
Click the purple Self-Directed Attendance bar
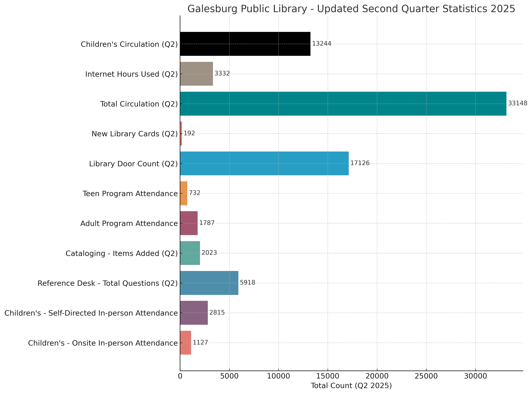click(x=194, y=313)
